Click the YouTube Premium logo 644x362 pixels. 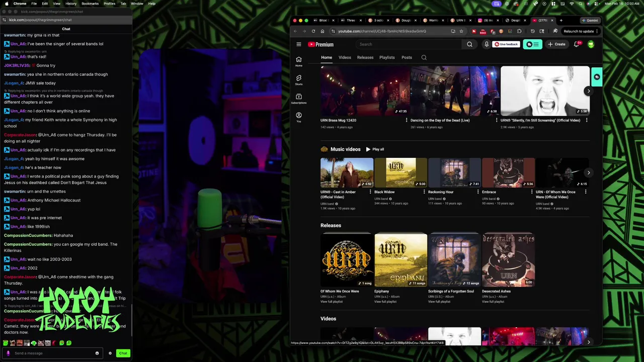pyautogui.click(x=320, y=44)
